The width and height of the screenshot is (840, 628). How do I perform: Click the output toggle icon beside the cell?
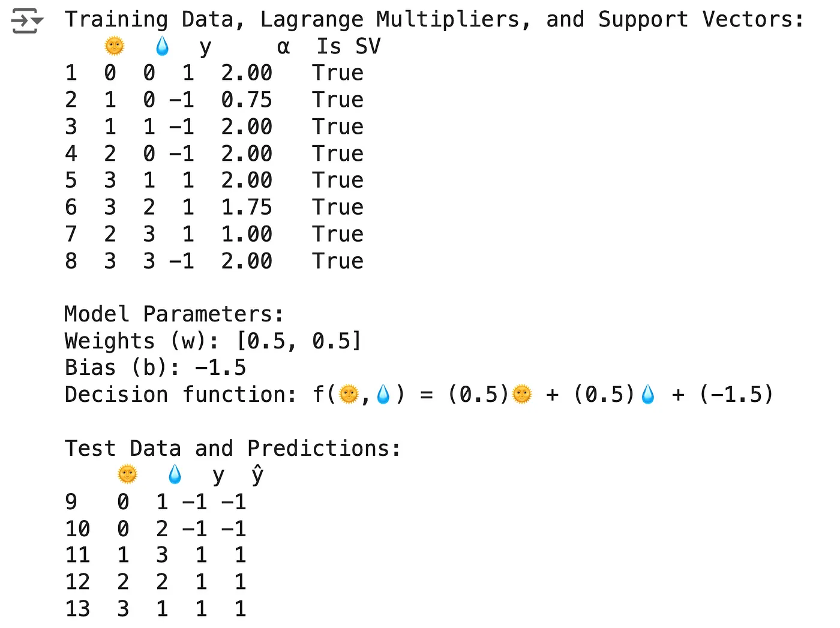pyautogui.click(x=26, y=21)
